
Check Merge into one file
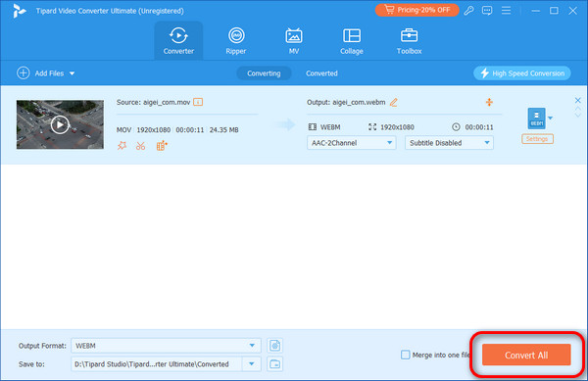click(405, 355)
